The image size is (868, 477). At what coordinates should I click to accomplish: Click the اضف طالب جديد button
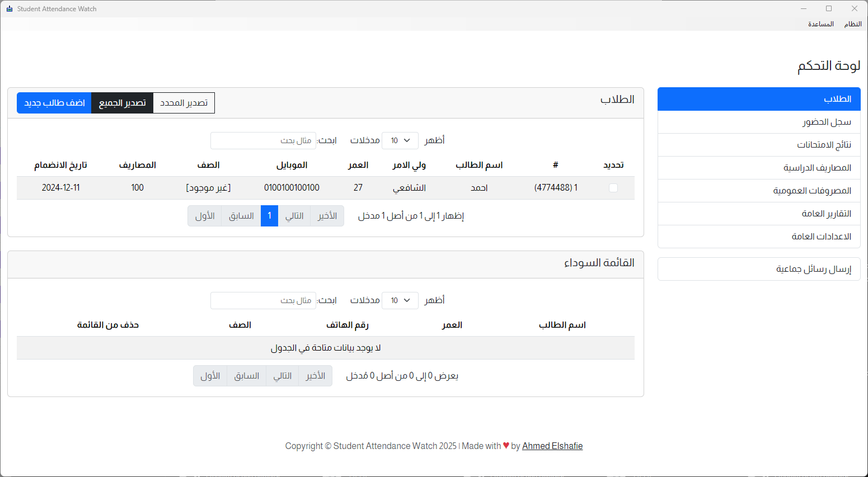coord(54,102)
